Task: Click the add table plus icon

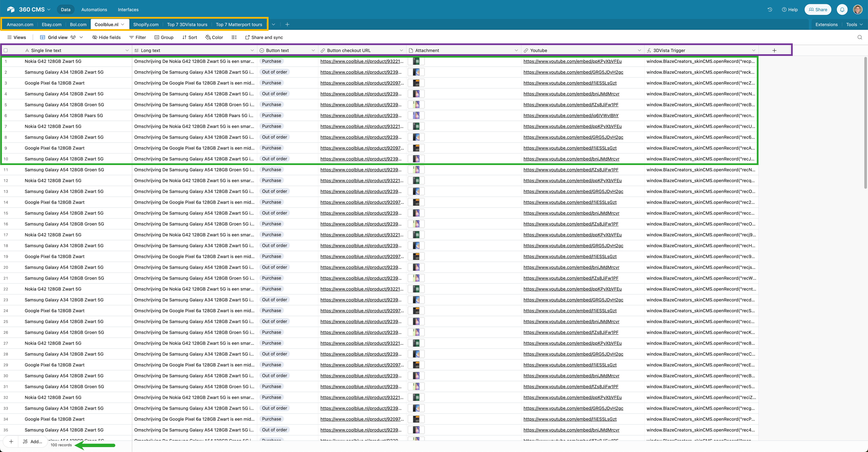Action: pos(287,24)
